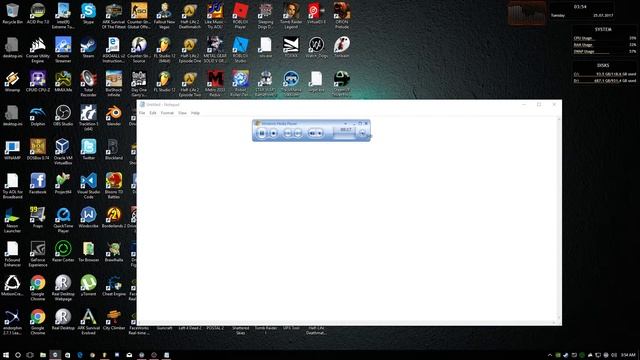This screenshot has width=640, height=360.
Task: Open the Notepad View menu
Action: 182,113
